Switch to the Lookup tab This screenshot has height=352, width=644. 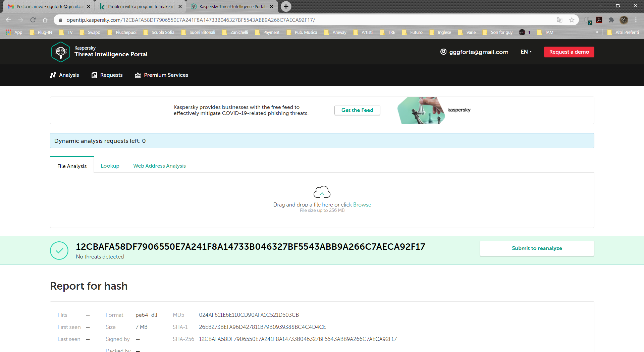[x=110, y=166]
